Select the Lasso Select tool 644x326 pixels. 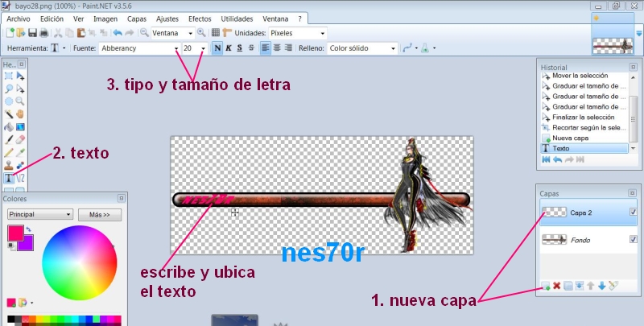9,89
